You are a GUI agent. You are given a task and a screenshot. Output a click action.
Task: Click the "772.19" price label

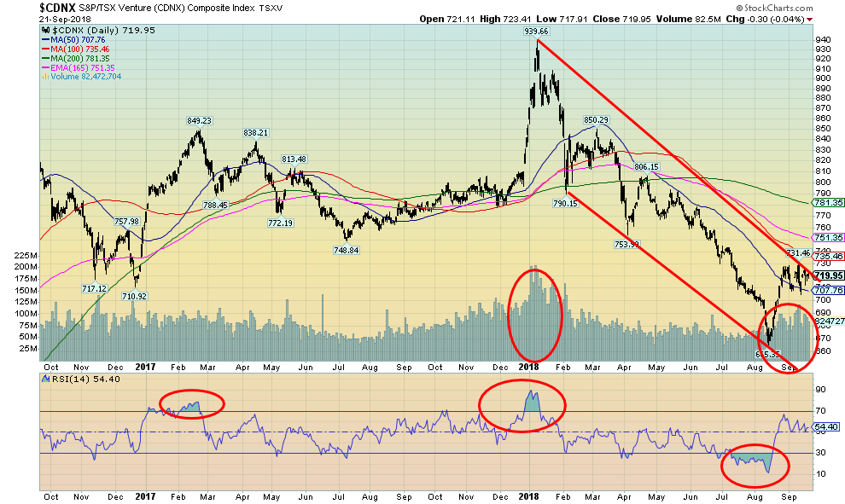(x=280, y=223)
